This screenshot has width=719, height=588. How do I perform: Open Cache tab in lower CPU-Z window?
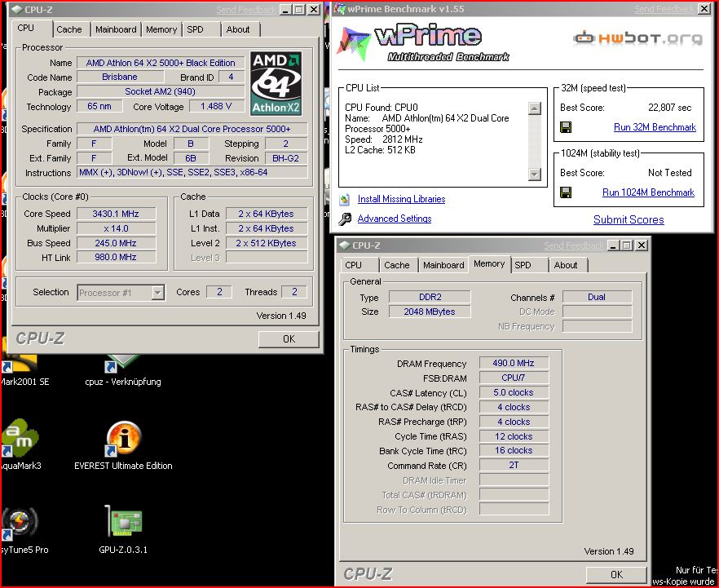(x=397, y=265)
